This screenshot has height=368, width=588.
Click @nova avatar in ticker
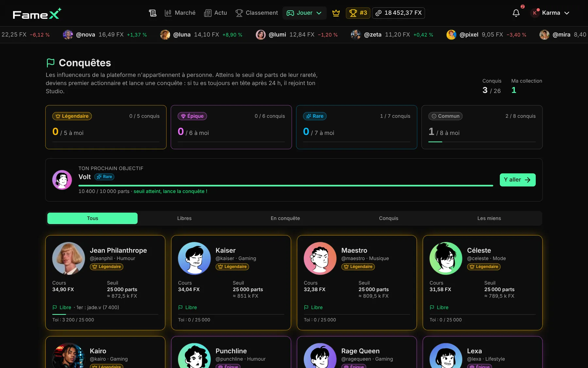[x=68, y=35]
